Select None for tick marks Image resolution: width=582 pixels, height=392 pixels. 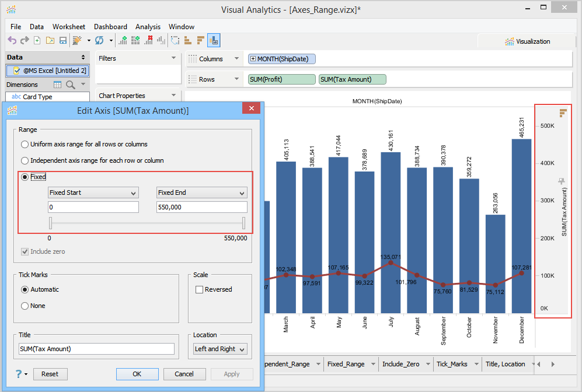pyautogui.click(x=25, y=306)
